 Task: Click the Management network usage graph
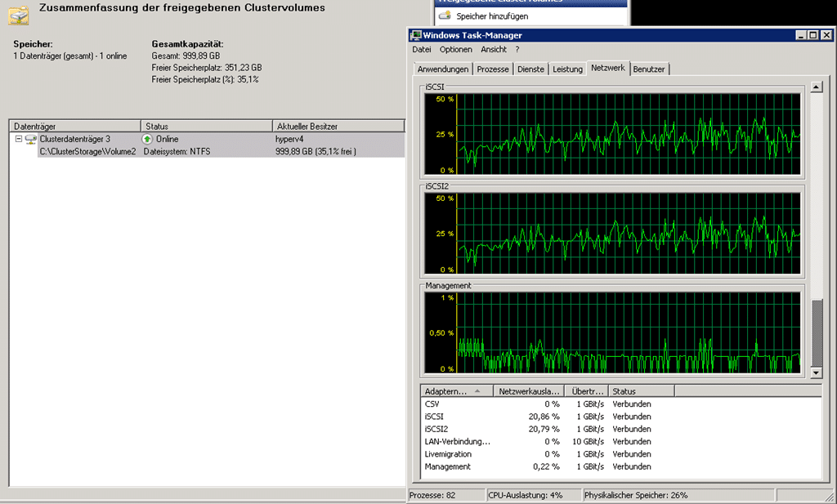(x=612, y=332)
